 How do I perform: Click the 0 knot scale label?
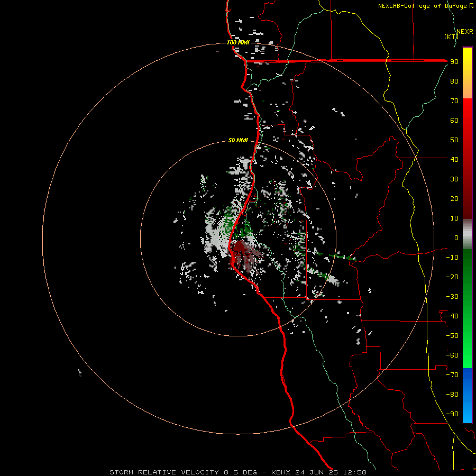pyautogui.click(x=456, y=237)
